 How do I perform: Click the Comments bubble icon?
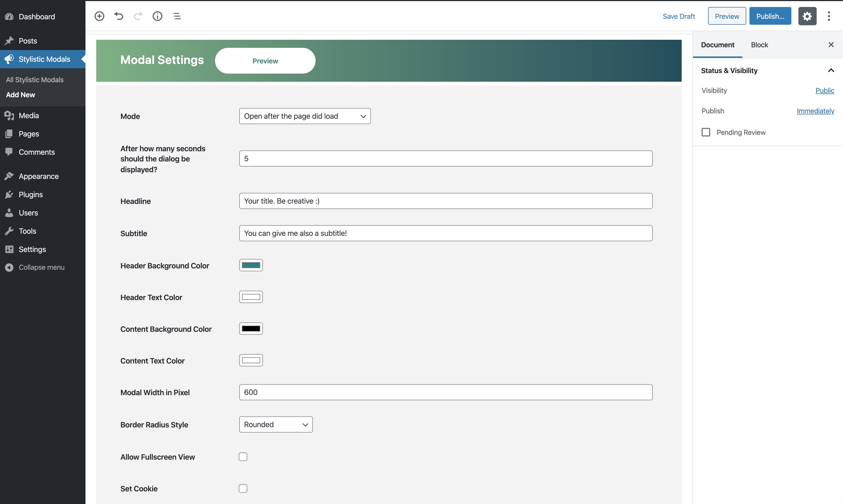(9, 152)
